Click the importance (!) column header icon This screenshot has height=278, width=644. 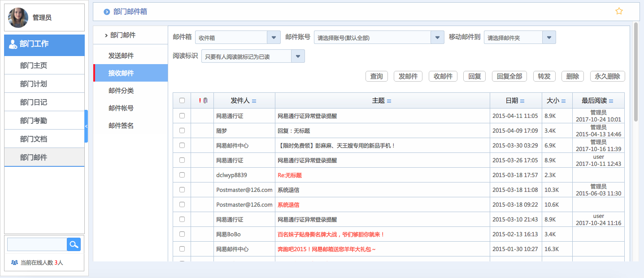click(199, 100)
